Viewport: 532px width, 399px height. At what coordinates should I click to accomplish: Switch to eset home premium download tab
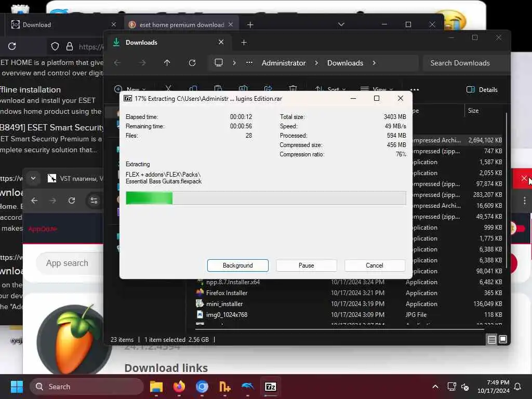pyautogui.click(x=181, y=25)
